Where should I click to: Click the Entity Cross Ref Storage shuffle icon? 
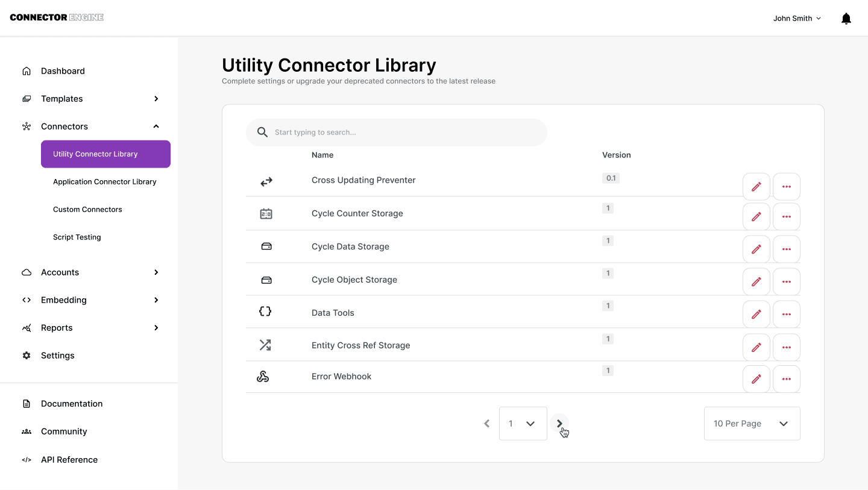pos(265,345)
